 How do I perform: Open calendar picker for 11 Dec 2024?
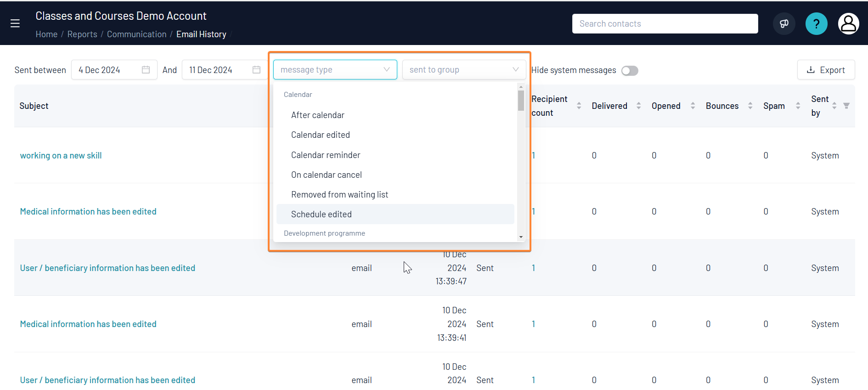click(x=256, y=70)
